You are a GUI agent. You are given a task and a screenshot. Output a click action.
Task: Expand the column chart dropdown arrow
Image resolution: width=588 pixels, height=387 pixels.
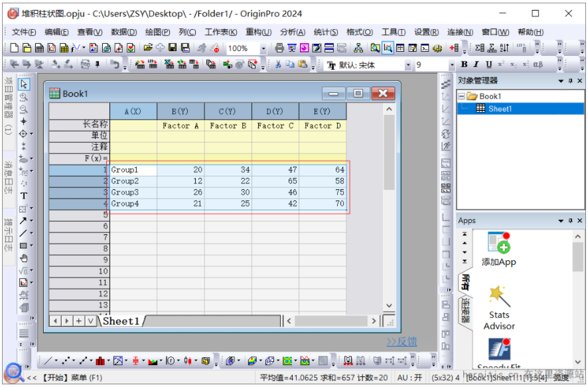click(108, 360)
